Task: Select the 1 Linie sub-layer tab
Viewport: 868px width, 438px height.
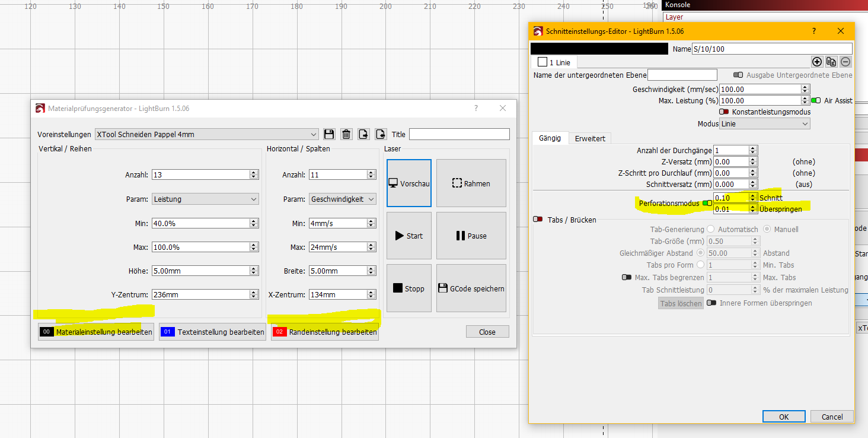Action: click(554, 62)
